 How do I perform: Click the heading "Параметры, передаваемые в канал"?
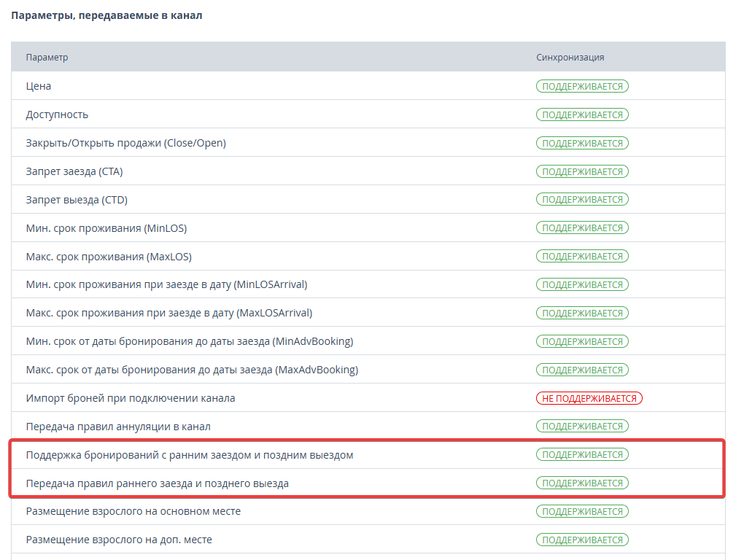tap(106, 15)
